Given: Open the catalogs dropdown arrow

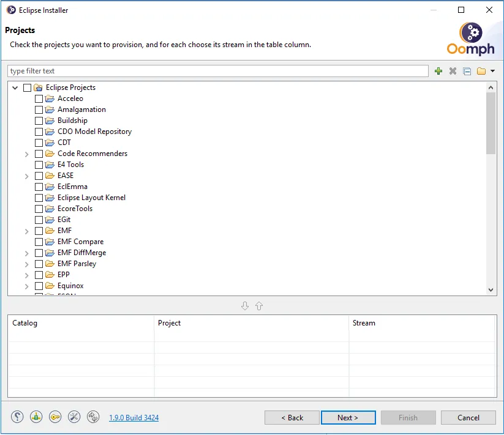Looking at the screenshot, I should [x=492, y=71].
